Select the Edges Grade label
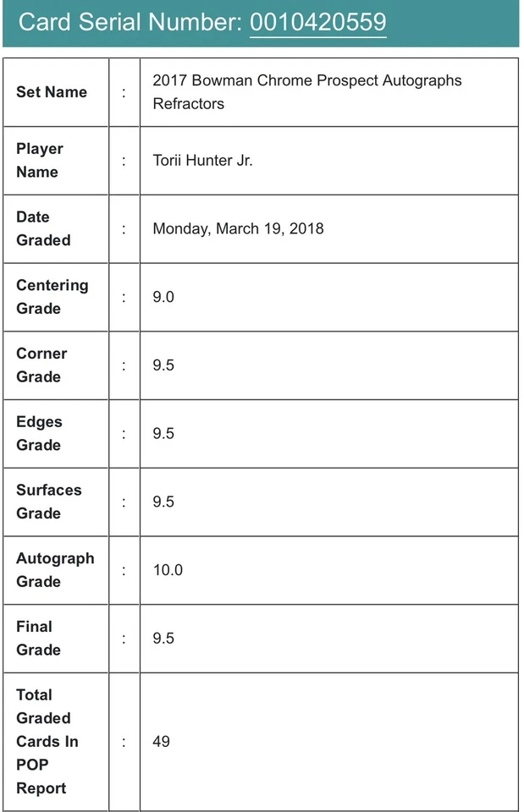Image resolution: width=524 pixels, height=812 pixels. click(39, 433)
